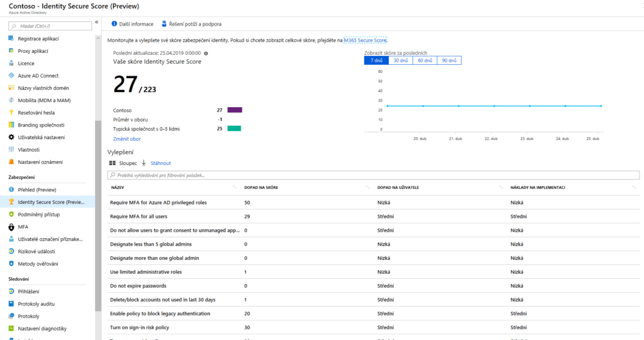The height and width of the screenshot is (340, 644).
Task: Open Podmíněný přístup shield icon
Action: 11,214
